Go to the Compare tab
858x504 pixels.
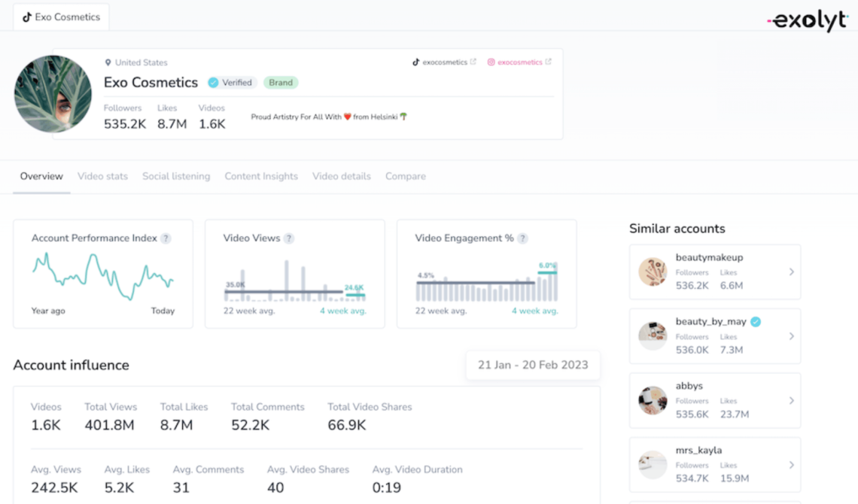click(x=406, y=177)
